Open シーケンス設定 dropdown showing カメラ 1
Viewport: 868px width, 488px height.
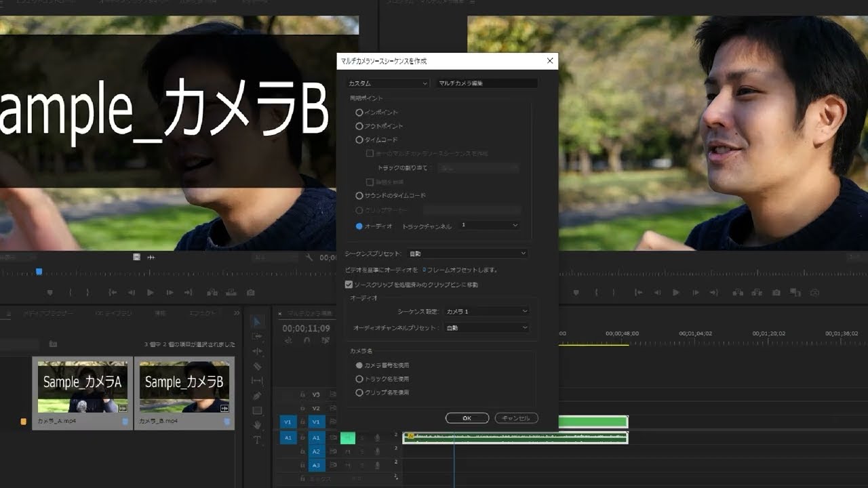486,311
